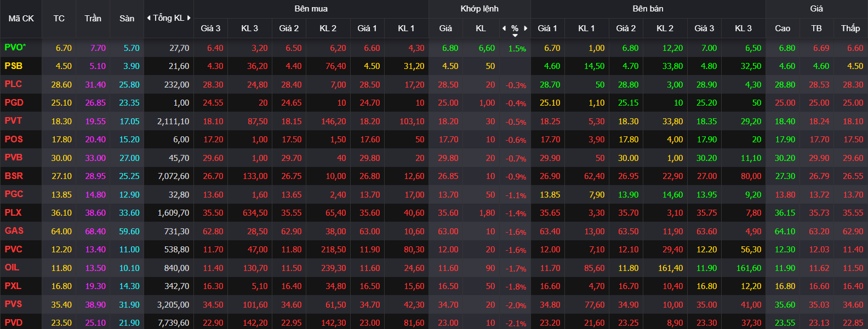Click POS high price 17.90

pos(785,140)
